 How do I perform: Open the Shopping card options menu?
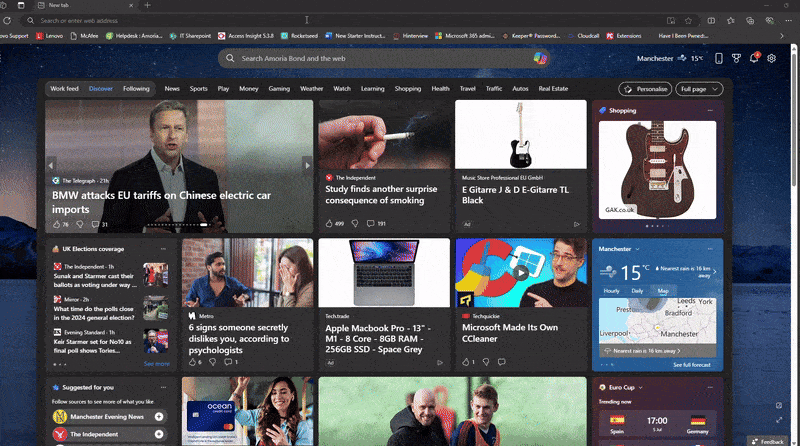pyautogui.click(x=710, y=110)
